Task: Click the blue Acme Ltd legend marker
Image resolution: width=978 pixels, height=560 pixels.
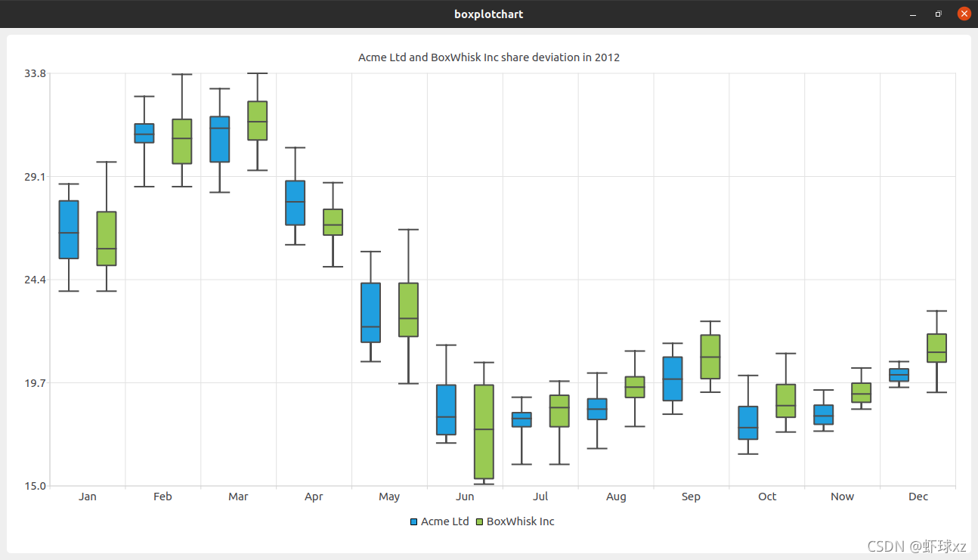Action: tap(413, 521)
